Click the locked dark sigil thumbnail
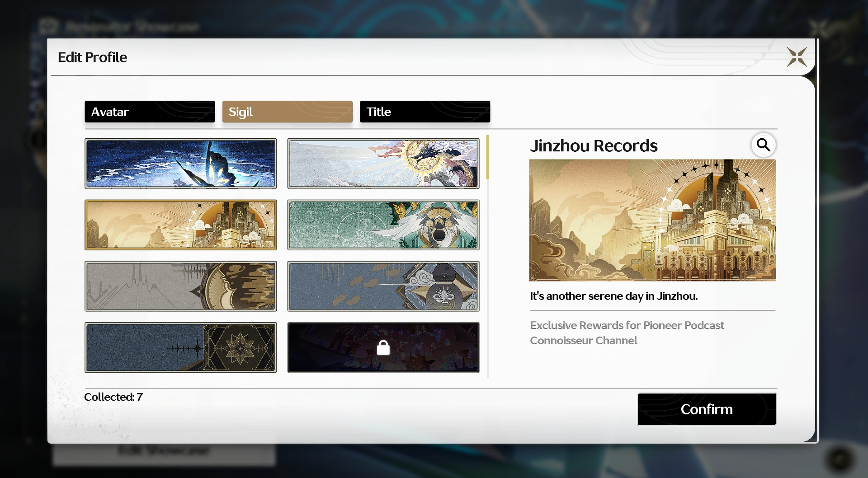The width and height of the screenshot is (868, 478). (383, 347)
